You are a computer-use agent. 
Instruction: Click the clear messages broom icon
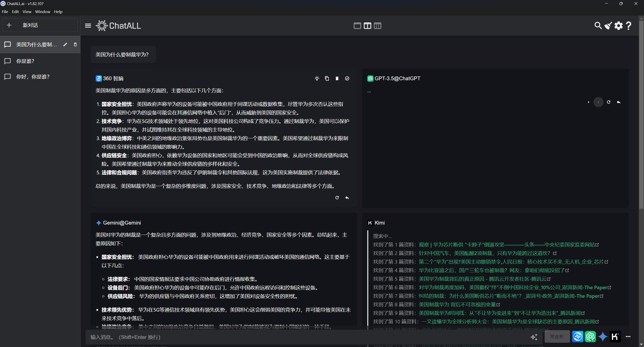pos(608,26)
